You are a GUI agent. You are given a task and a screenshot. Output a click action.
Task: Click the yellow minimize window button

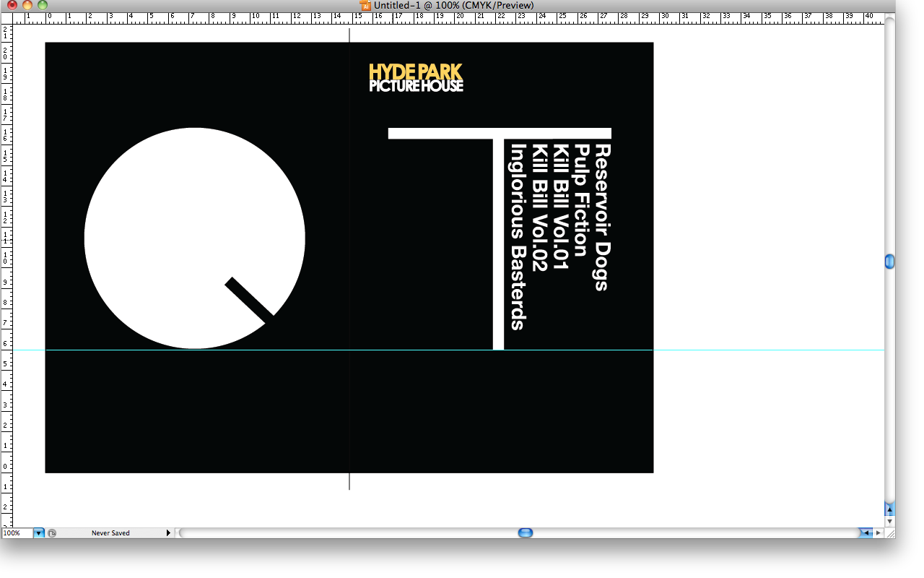27,5
